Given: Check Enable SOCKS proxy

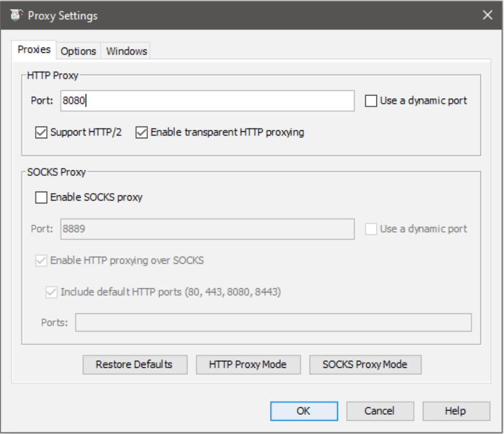Looking at the screenshot, I should 42,198.
